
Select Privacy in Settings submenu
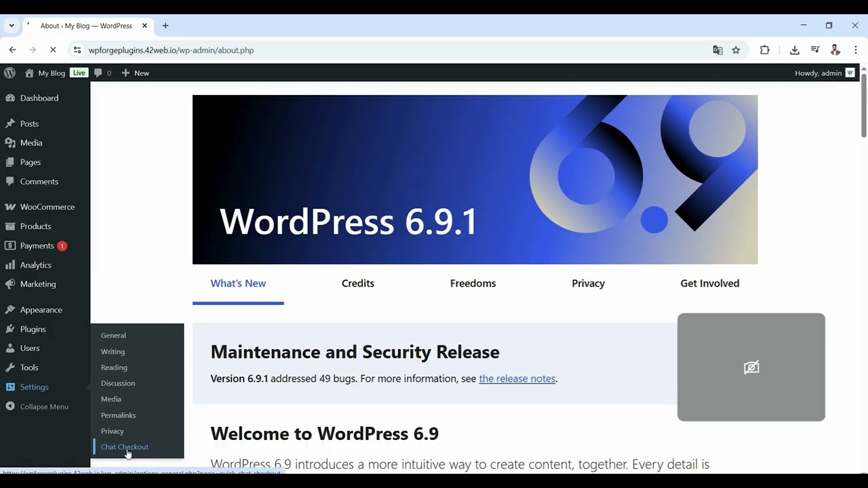coord(113,431)
